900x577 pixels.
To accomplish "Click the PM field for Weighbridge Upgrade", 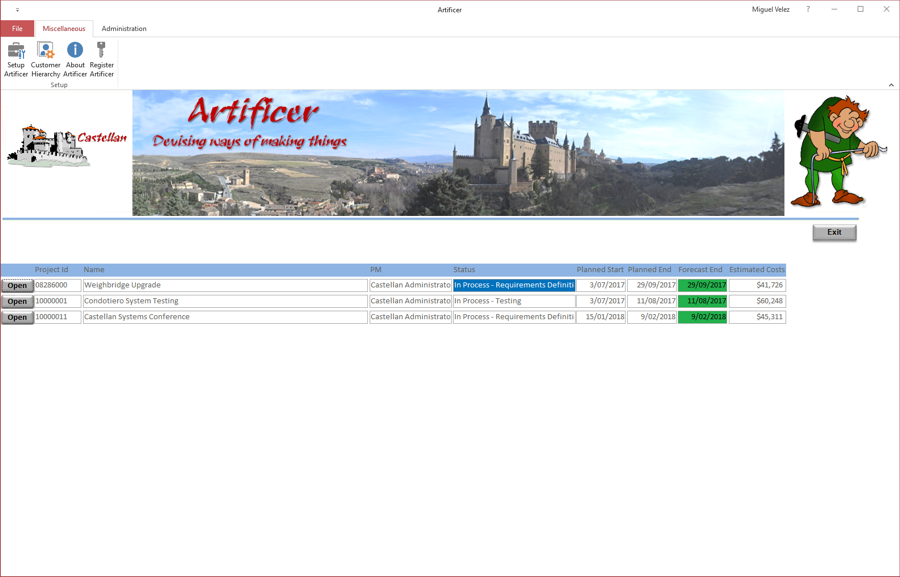I will click(410, 285).
